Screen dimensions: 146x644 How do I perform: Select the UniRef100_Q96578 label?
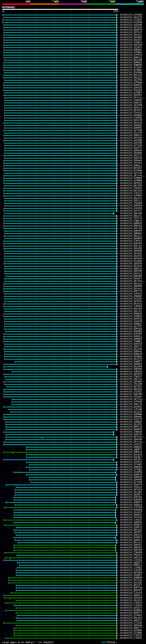(131, 30)
